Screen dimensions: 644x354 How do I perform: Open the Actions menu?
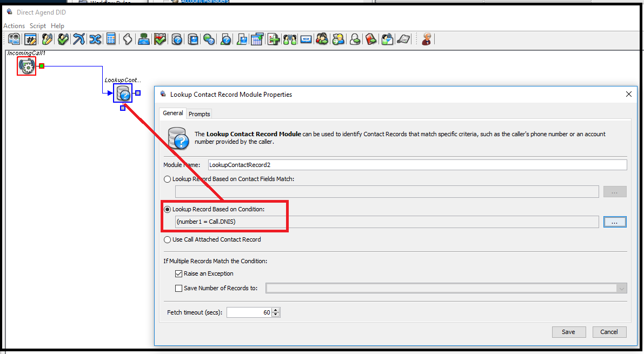coord(14,26)
